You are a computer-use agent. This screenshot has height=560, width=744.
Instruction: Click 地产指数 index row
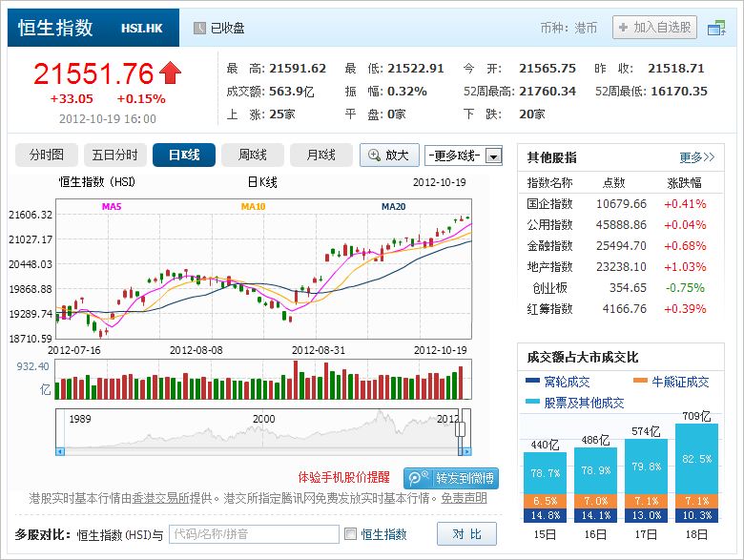click(x=621, y=267)
